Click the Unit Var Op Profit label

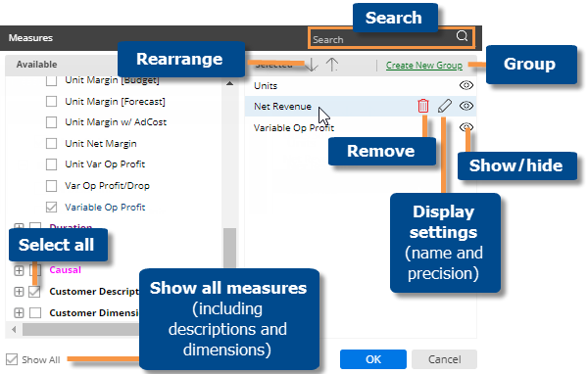pos(105,164)
